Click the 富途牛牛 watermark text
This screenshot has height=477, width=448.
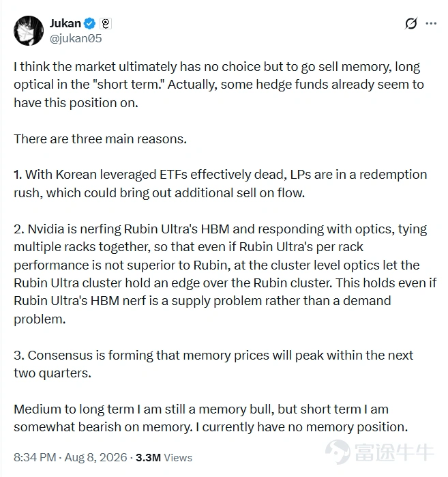394,452
